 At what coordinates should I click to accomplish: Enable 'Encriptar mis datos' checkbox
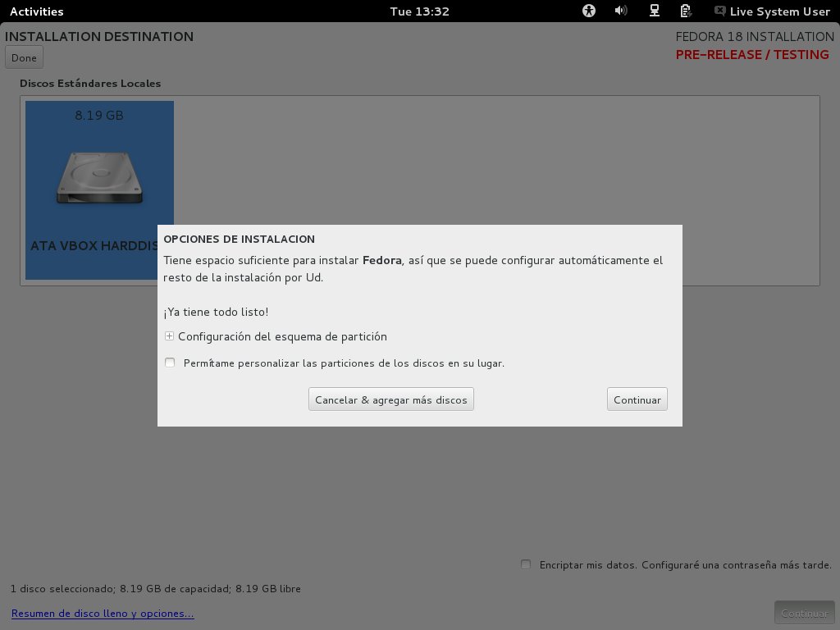click(x=526, y=564)
